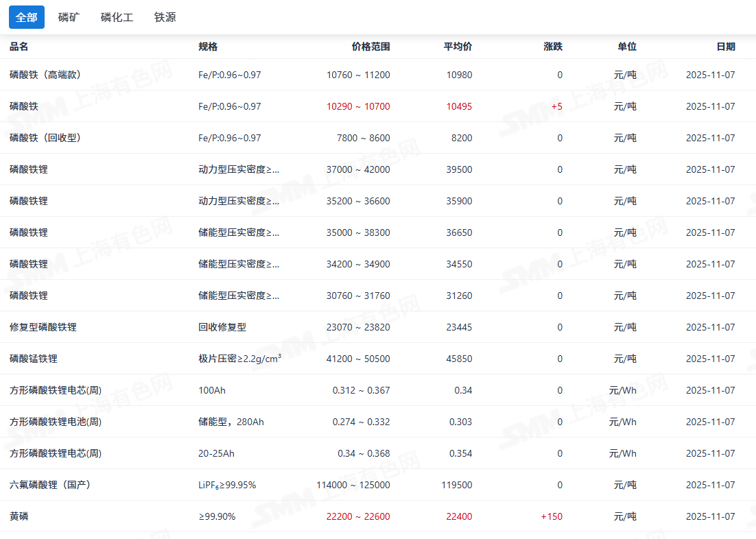The image size is (756, 539).
Task: Click the 100Ah specification cell
Action: click(212, 390)
